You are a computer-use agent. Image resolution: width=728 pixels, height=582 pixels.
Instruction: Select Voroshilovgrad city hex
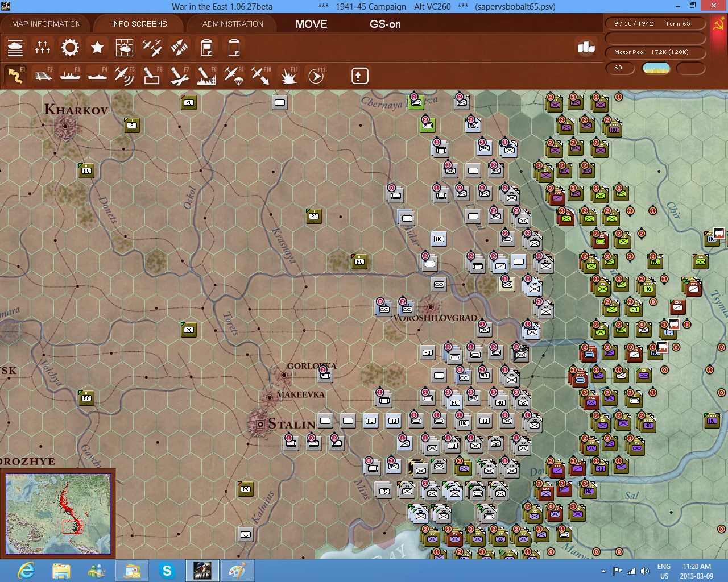tap(430, 307)
